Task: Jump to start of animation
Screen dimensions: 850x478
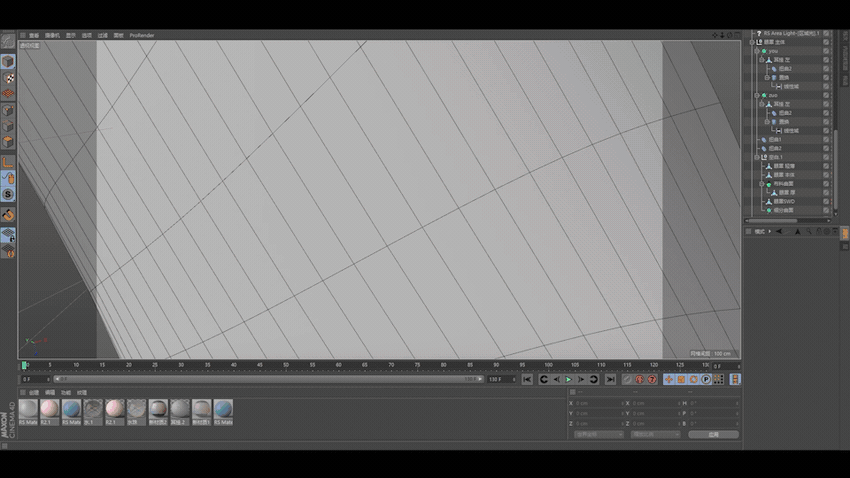Action: 527,379
